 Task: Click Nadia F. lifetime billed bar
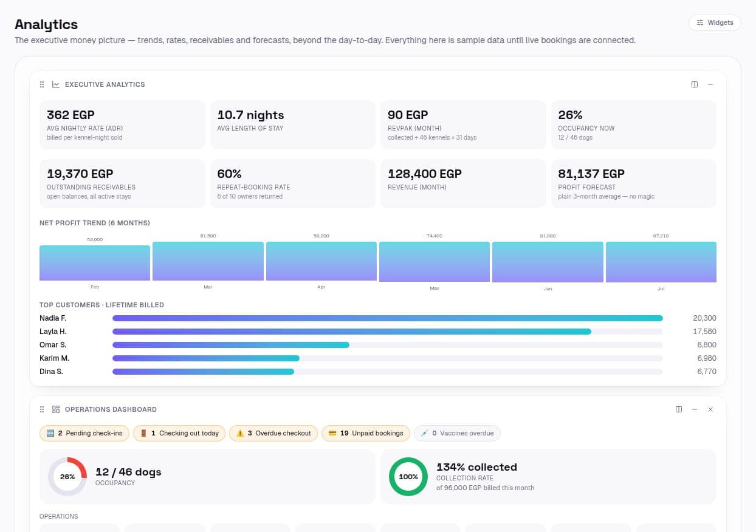(388, 318)
